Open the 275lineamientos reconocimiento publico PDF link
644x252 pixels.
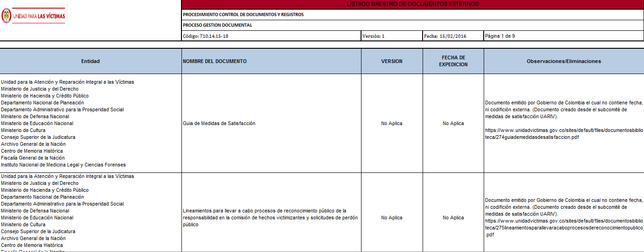coord(564,228)
